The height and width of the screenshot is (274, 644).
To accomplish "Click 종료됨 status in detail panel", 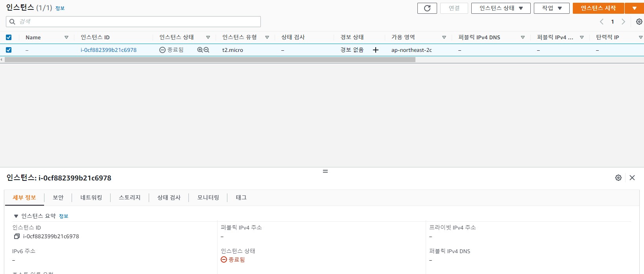I will (233, 260).
